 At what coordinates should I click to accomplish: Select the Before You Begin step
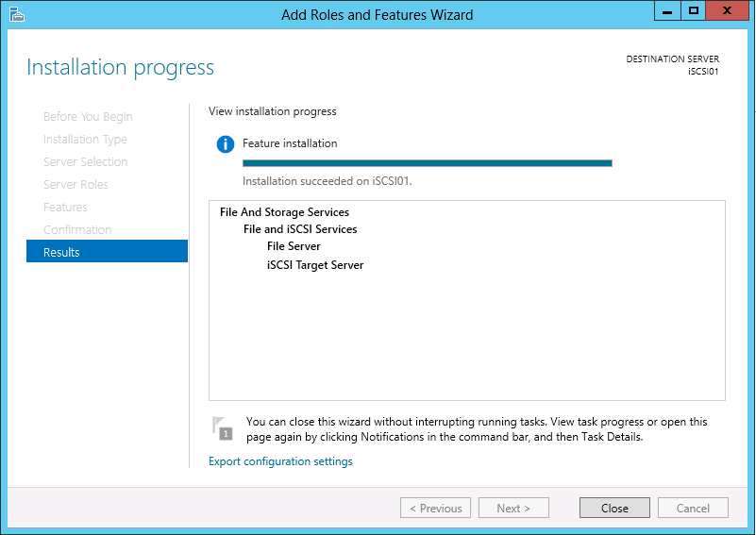click(x=88, y=117)
